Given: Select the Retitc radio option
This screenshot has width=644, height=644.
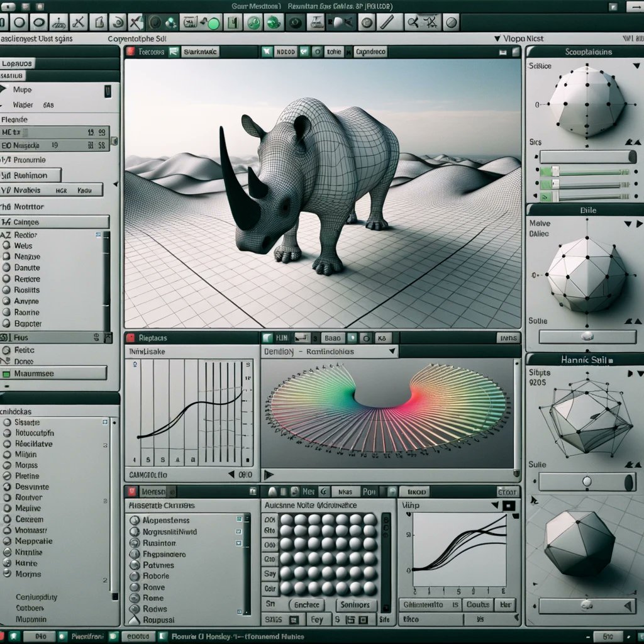Looking at the screenshot, I should [6, 350].
